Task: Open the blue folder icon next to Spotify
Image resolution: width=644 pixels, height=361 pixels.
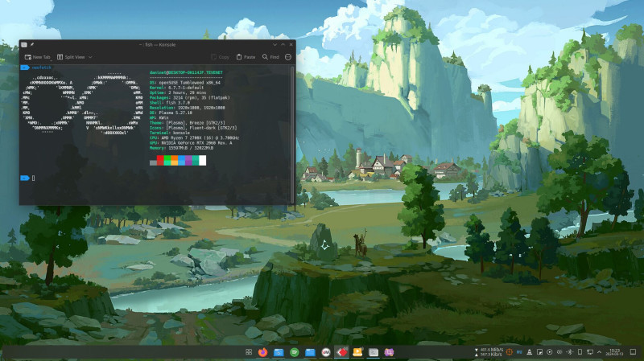Action: click(310, 352)
